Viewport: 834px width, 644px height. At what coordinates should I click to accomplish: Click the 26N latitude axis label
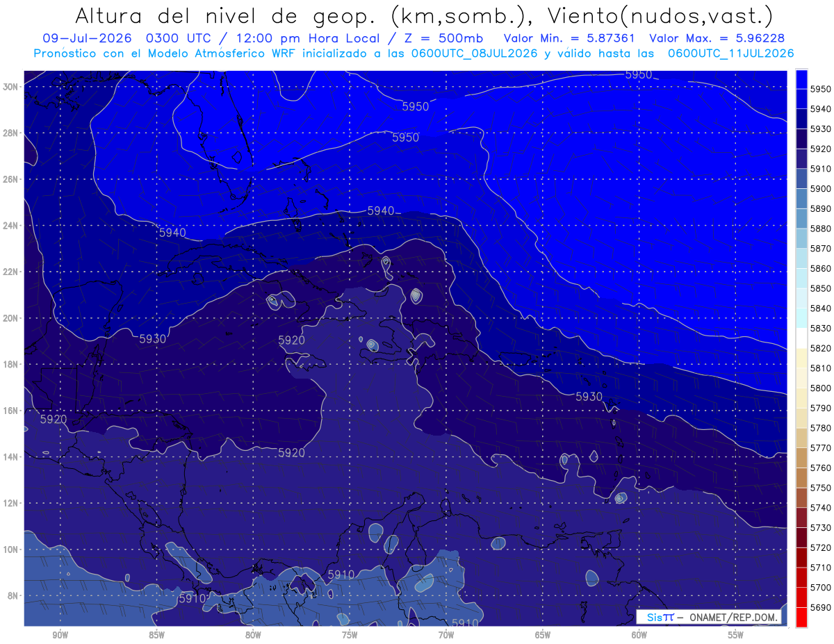(12, 179)
